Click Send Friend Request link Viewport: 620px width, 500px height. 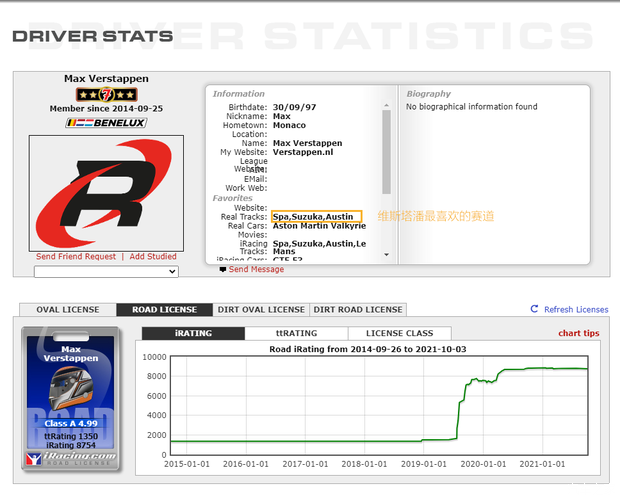pos(76,257)
